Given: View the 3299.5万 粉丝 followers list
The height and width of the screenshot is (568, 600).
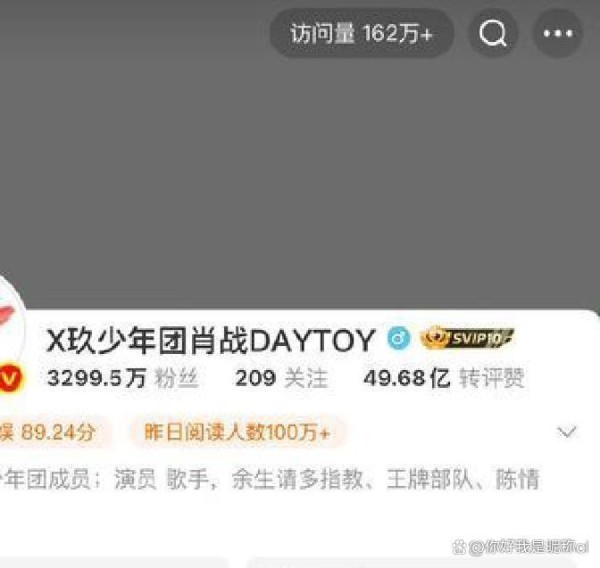Looking at the screenshot, I should 122,378.
